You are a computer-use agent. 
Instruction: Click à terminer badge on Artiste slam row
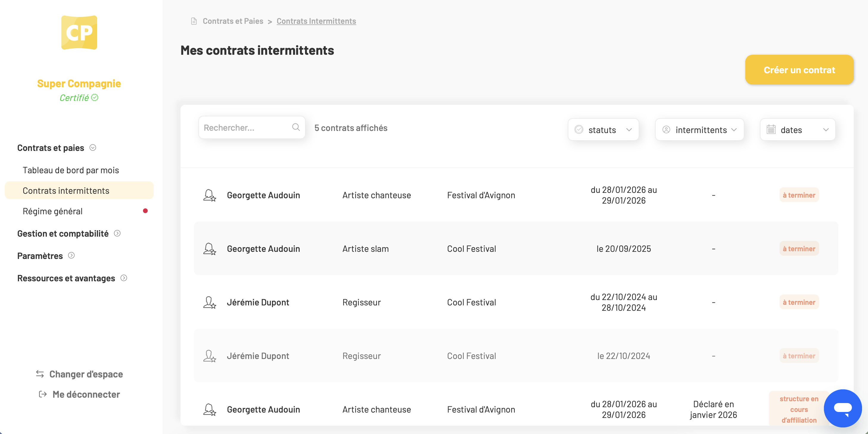point(799,249)
